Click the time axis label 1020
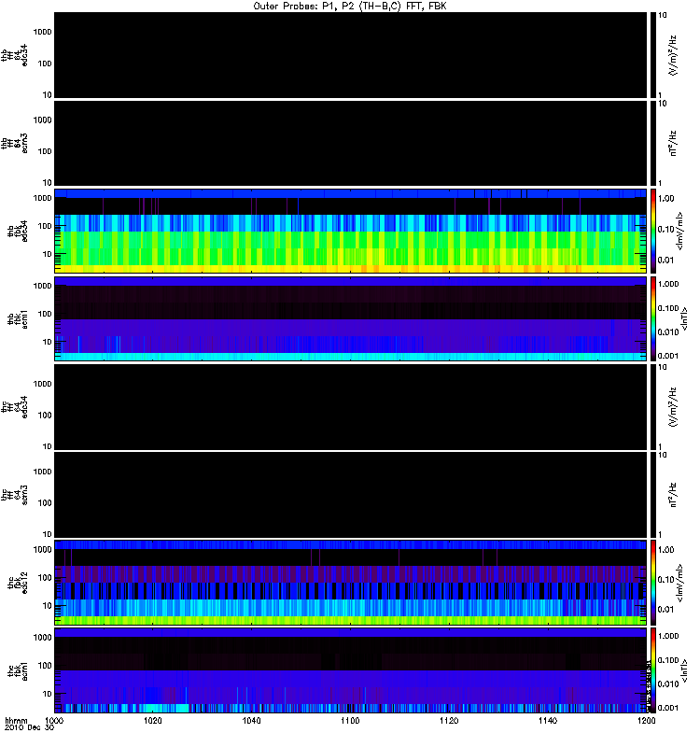Screen dimensions: 700x747 (153, 721)
